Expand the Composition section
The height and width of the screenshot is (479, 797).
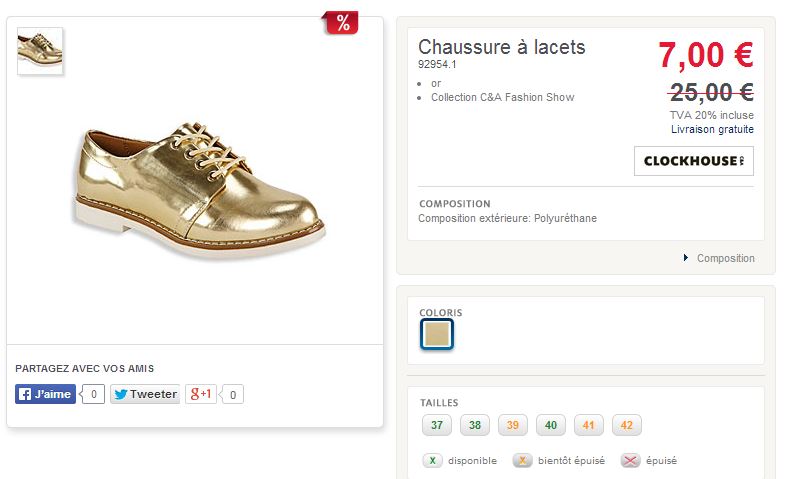(x=720, y=258)
